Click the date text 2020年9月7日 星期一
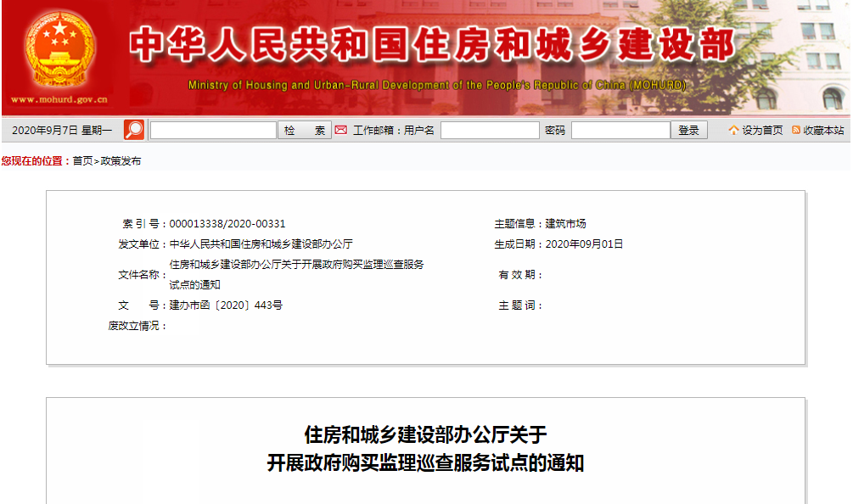Image resolution: width=853 pixels, height=504 pixels. pyautogui.click(x=62, y=131)
